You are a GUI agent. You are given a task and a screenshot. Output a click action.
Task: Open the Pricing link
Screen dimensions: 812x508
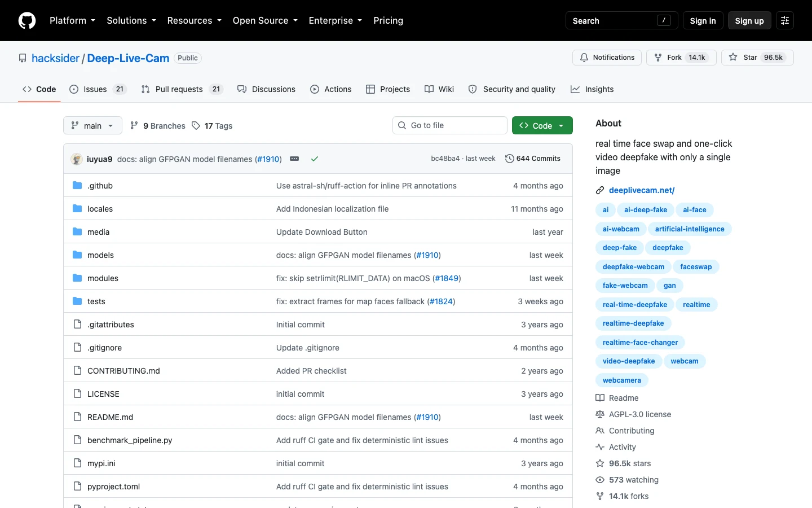pos(388,21)
